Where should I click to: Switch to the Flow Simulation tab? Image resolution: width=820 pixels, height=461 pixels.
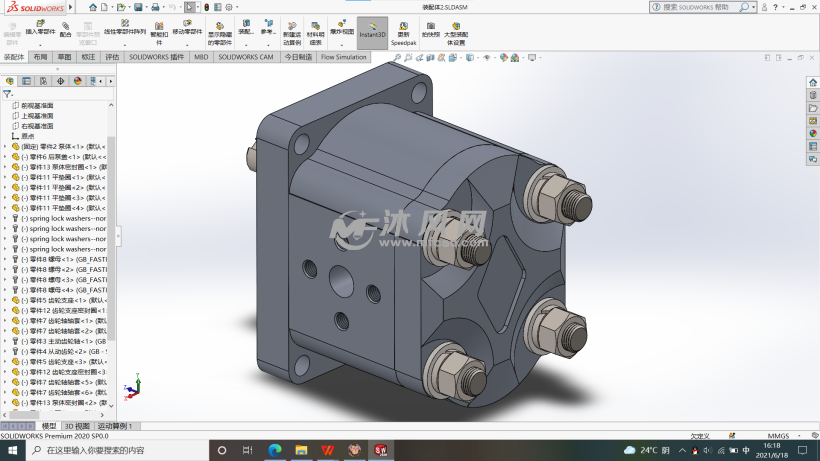[x=343, y=57]
